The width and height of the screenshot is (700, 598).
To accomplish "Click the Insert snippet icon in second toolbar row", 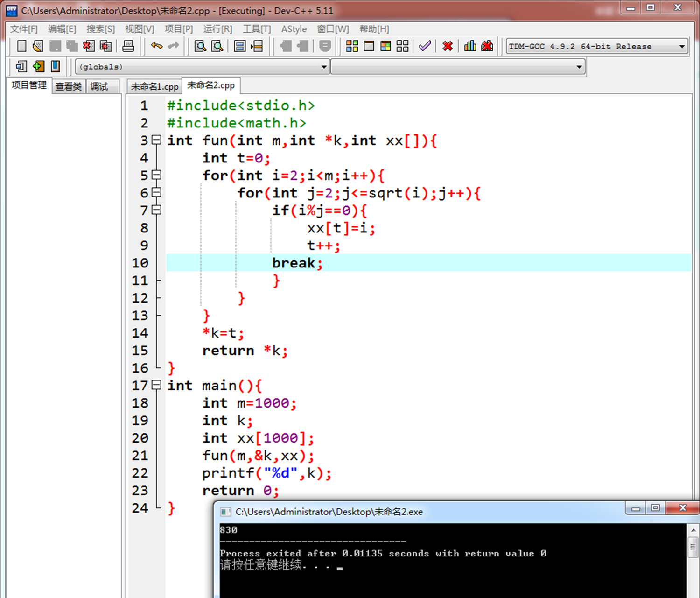I will [21, 66].
